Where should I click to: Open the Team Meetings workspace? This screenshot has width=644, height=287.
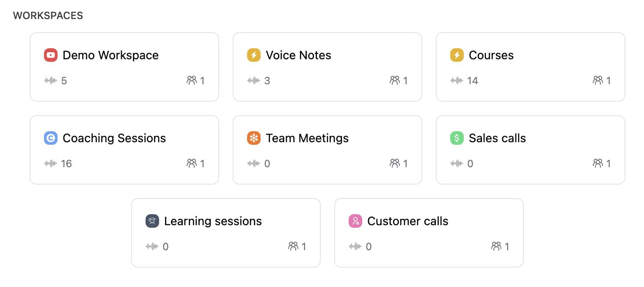coord(327,149)
